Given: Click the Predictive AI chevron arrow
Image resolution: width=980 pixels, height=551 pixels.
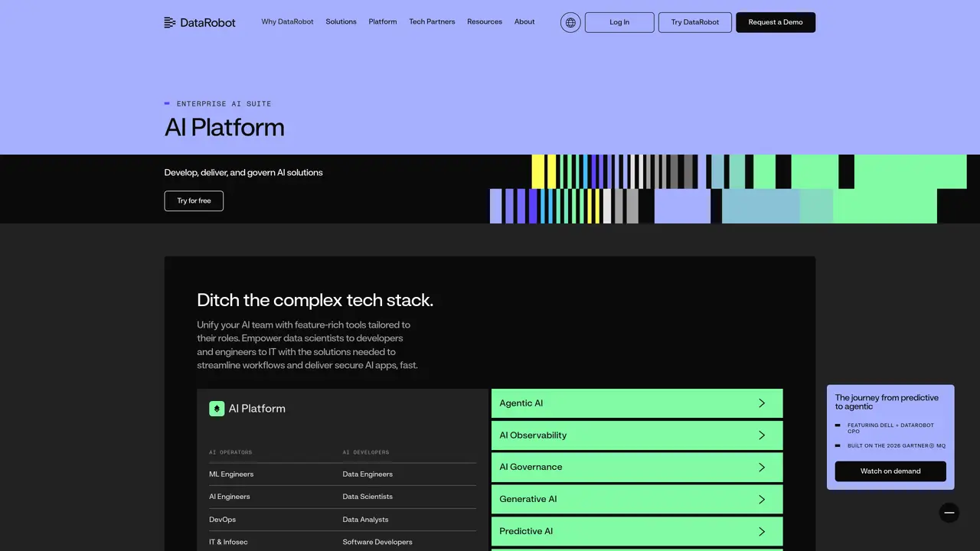Looking at the screenshot, I should coord(762,531).
